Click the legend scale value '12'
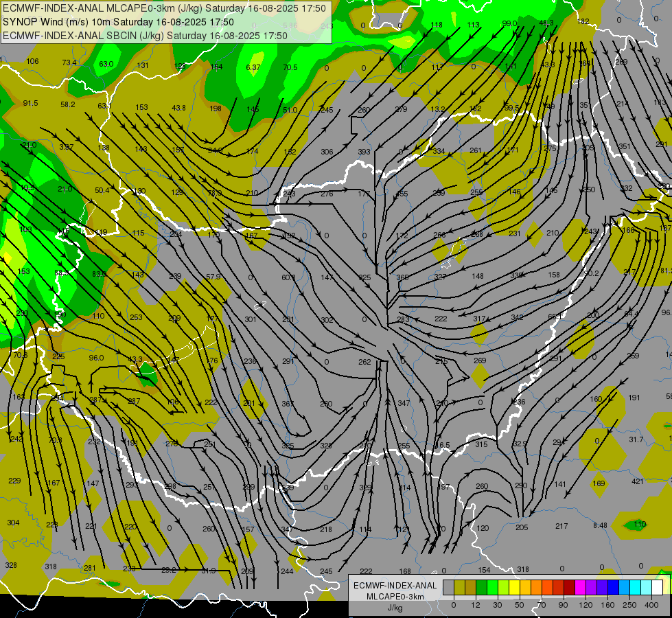672x618 pixels. pyautogui.click(x=476, y=605)
